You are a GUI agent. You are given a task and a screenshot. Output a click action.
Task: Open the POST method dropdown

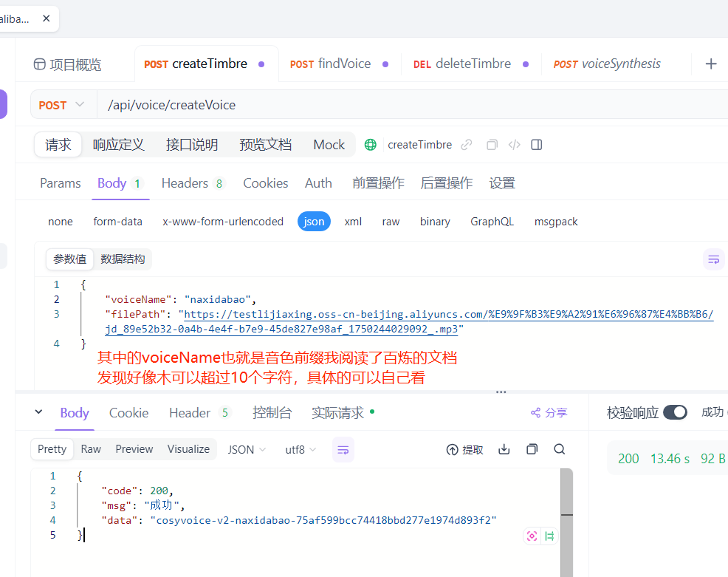(x=63, y=104)
